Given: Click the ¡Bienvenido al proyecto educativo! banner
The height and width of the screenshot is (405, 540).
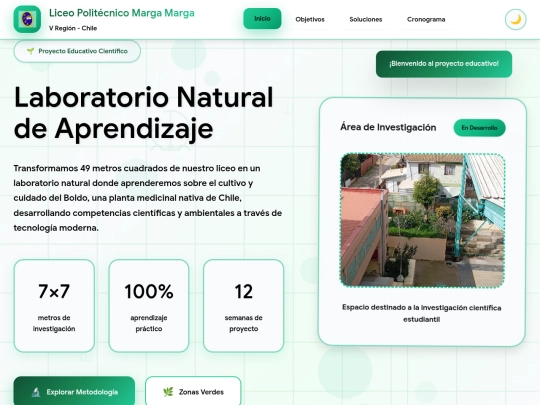Looking at the screenshot, I should [x=444, y=64].
